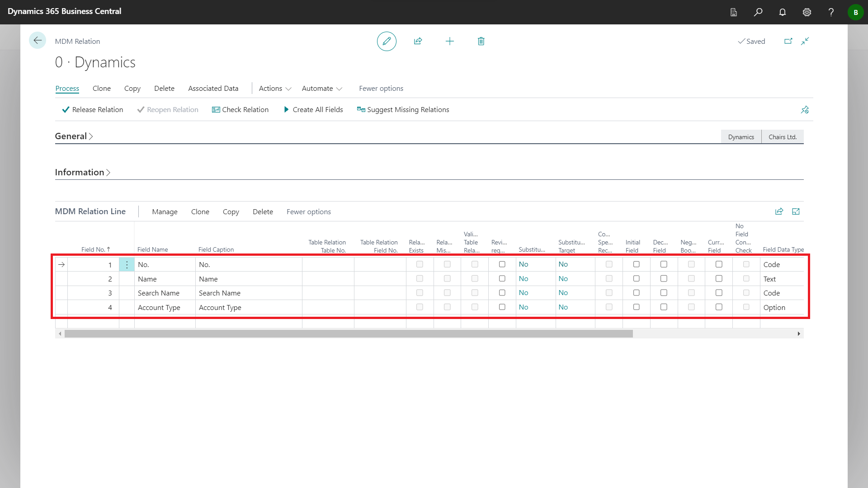Viewport: 868px width, 488px height.
Task: Click Substitution Target No link in Name row
Action: tap(563, 279)
